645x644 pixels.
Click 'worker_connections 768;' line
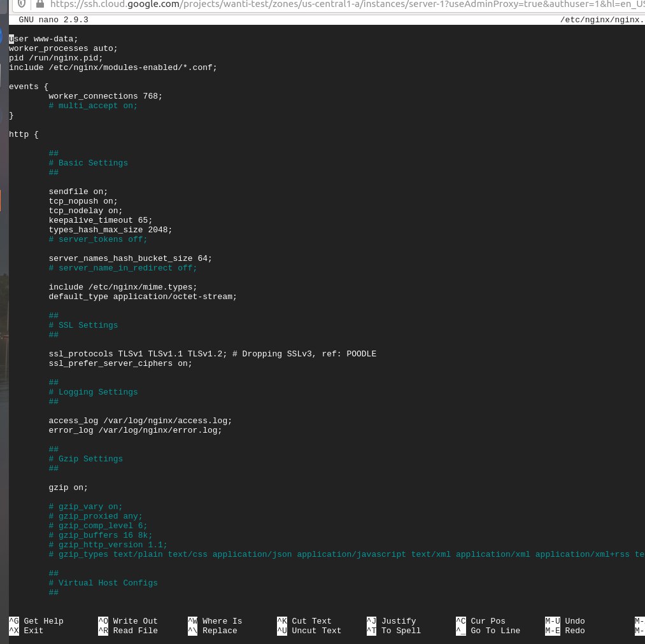[x=105, y=96]
